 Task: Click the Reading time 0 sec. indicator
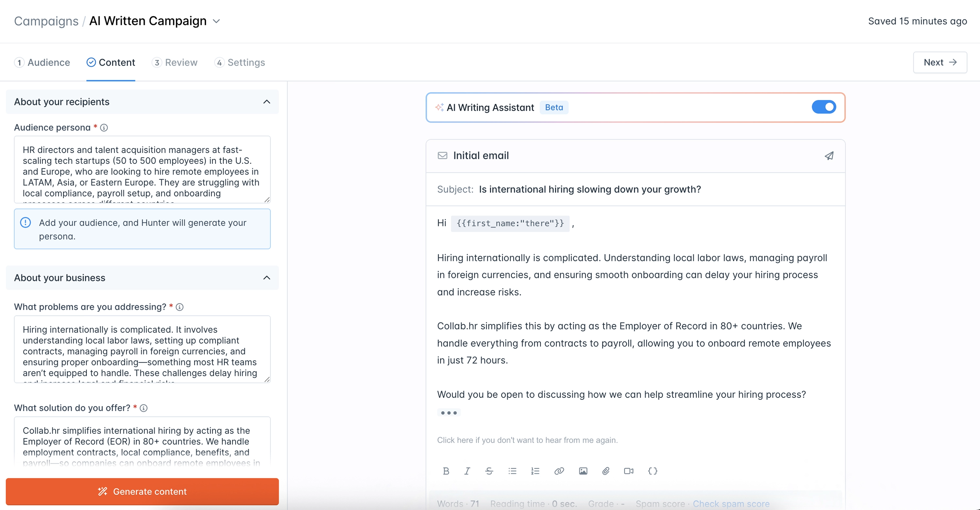point(533,503)
